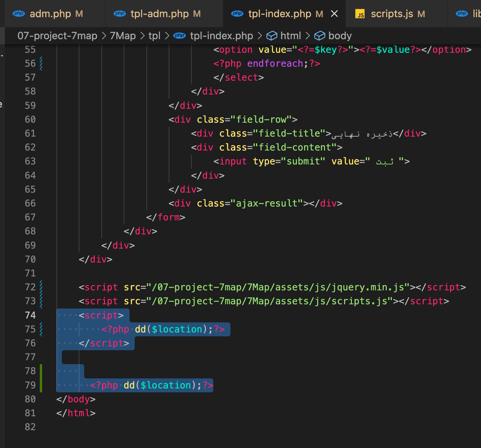Click the field-title class name
This screenshot has height=448, width=481.
pos(289,133)
